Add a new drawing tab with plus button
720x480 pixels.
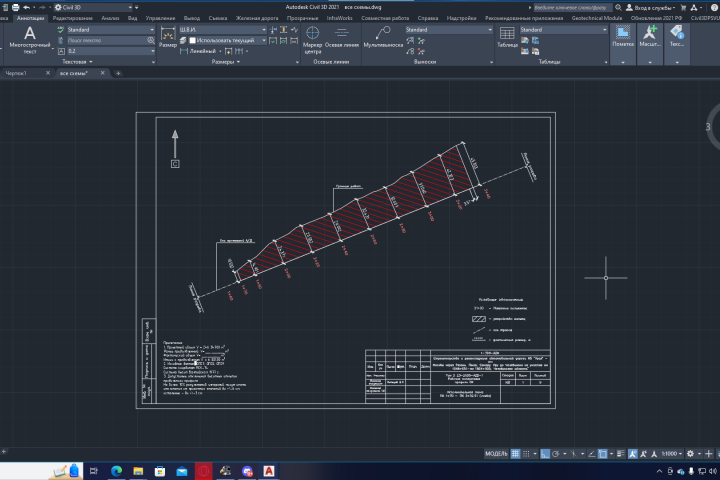coord(118,73)
